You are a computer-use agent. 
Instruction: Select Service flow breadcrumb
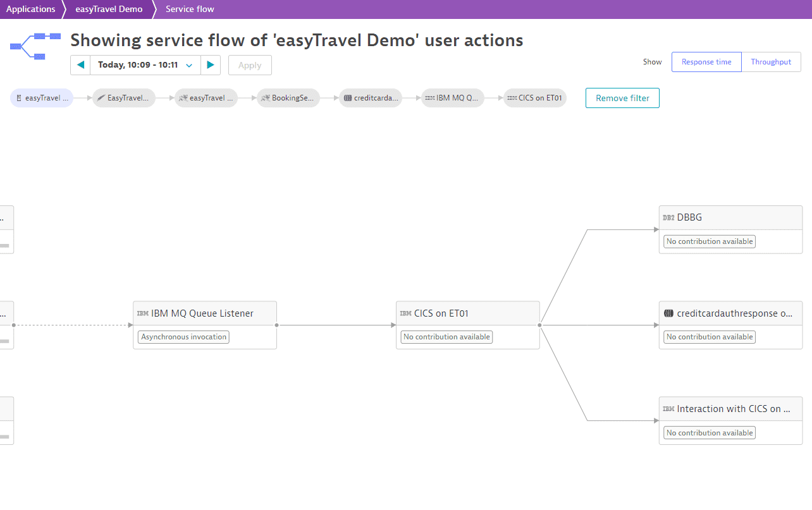tap(190, 9)
